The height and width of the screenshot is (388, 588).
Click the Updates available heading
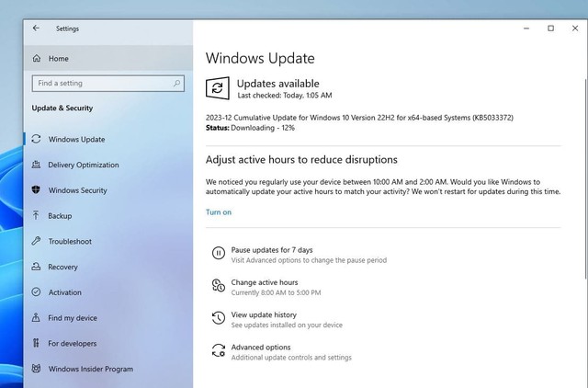click(278, 84)
